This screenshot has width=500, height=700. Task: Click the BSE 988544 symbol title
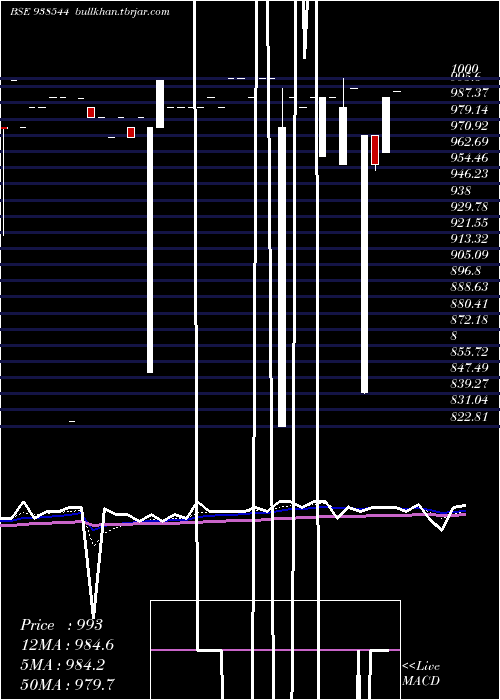tap(40, 12)
